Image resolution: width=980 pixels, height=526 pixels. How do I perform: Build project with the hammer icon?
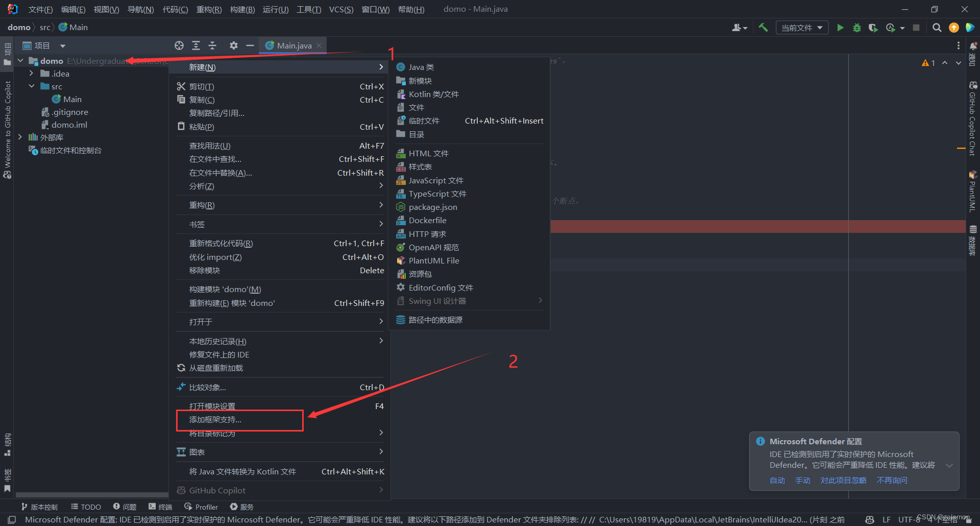pyautogui.click(x=763, y=28)
